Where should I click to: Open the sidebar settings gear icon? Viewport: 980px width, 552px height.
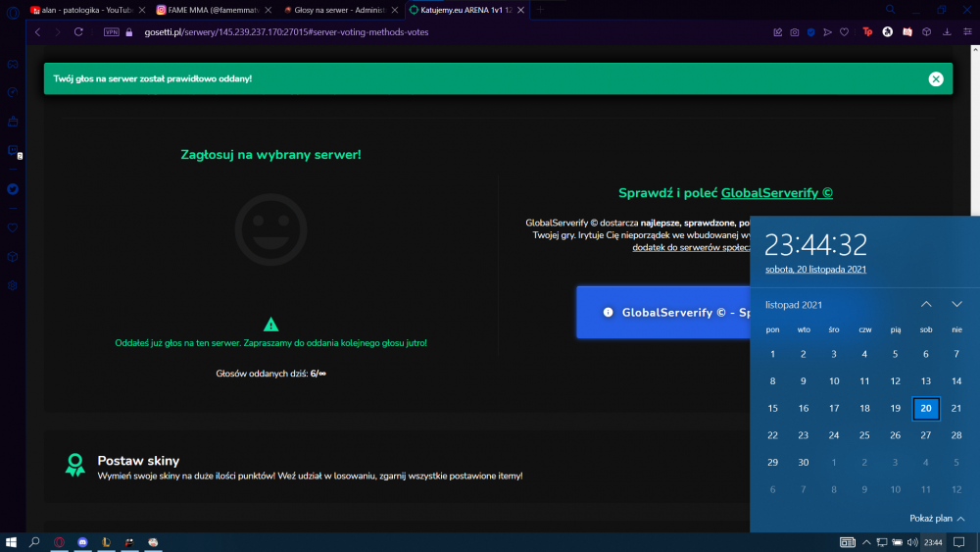click(x=13, y=285)
